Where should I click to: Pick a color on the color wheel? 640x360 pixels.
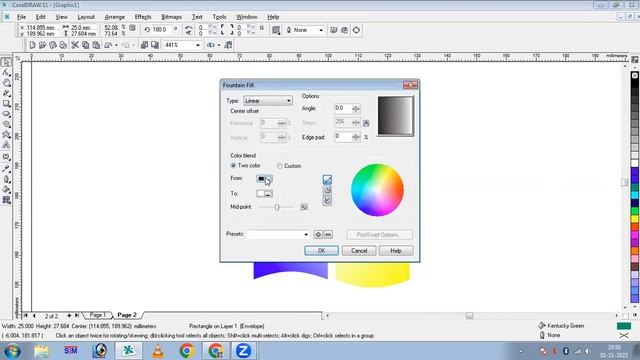pyautogui.click(x=377, y=190)
